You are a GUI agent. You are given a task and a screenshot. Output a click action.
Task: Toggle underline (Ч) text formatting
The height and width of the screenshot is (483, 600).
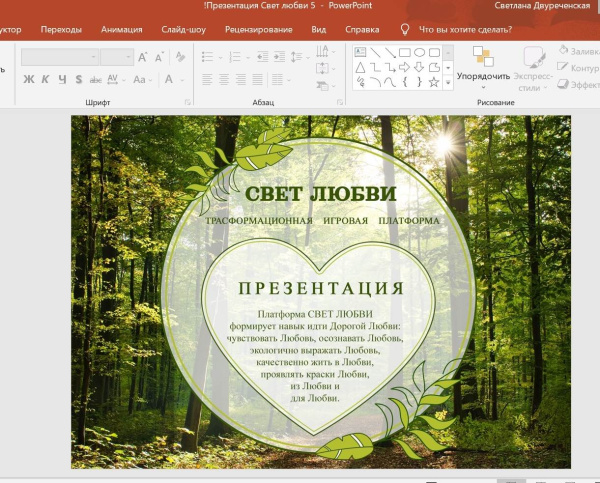pos(62,80)
